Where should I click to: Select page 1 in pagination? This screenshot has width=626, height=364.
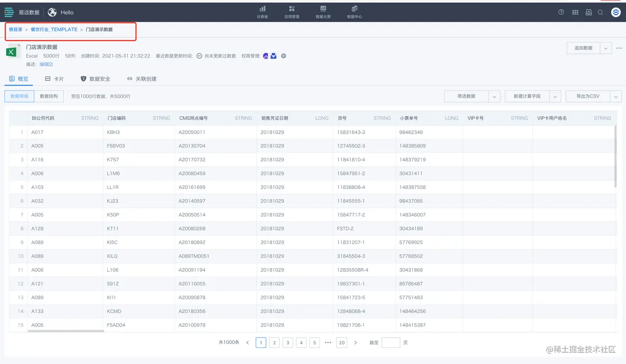261,343
